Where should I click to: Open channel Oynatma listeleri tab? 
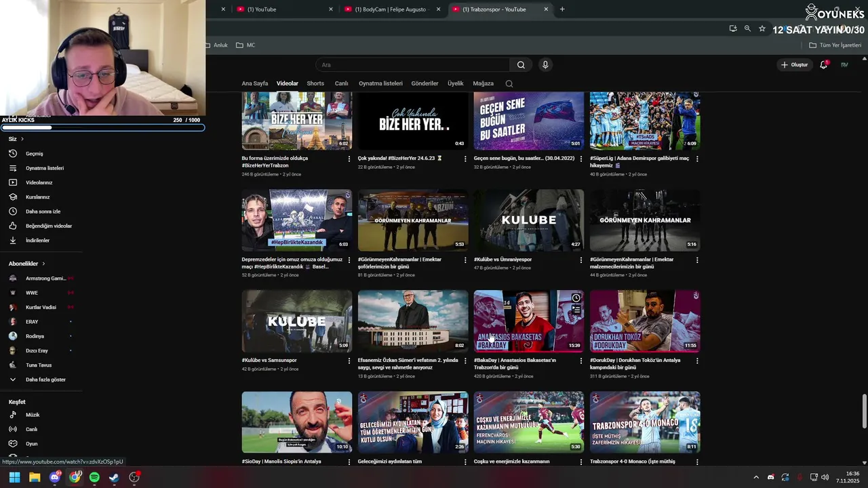380,83
